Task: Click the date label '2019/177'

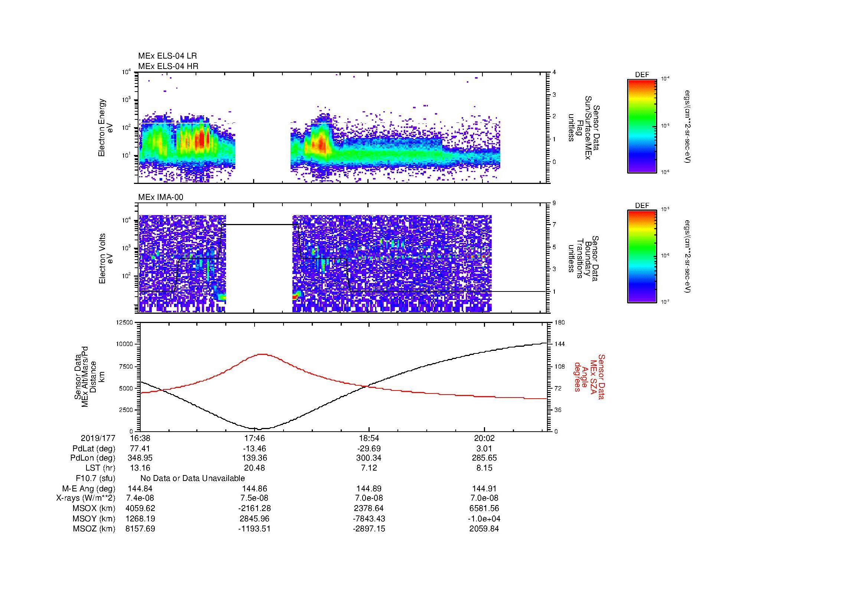Action: click(98, 438)
